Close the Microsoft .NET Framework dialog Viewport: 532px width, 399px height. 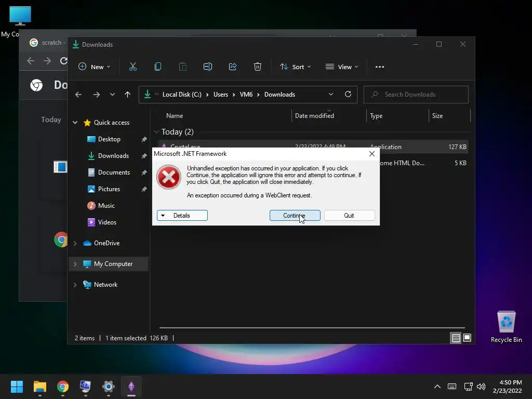coord(372,154)
